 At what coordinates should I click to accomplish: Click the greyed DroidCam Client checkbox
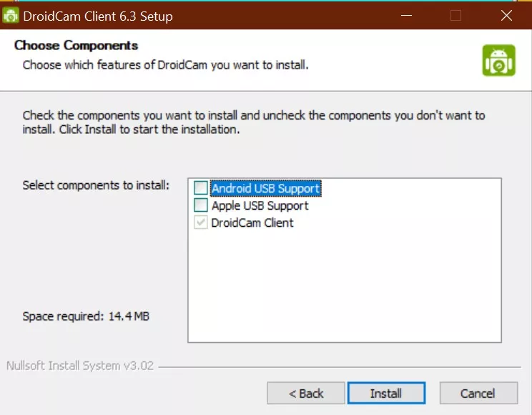click(201, 223)
